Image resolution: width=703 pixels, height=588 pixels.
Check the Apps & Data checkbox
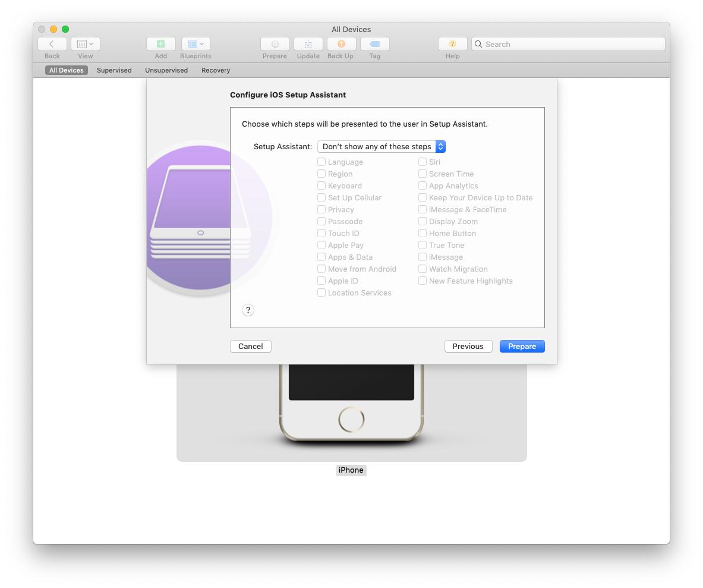321,257
